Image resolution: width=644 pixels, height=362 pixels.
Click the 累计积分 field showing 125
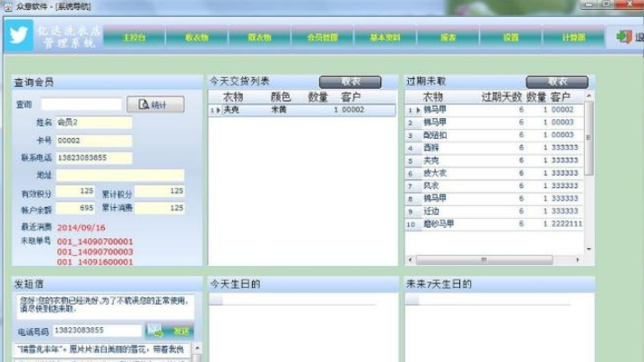(160, 191)
